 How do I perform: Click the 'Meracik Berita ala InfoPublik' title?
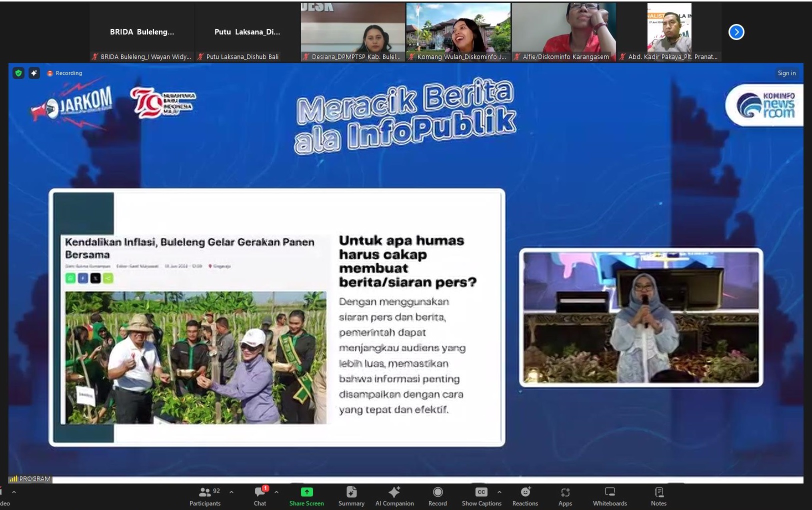coord(405,116)
